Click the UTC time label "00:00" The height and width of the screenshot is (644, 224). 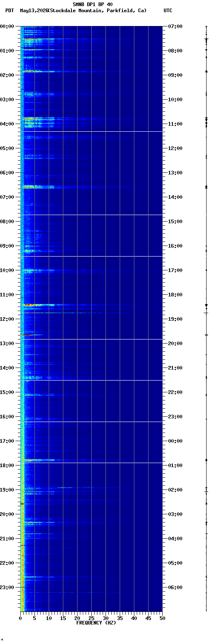click(175, 441)
